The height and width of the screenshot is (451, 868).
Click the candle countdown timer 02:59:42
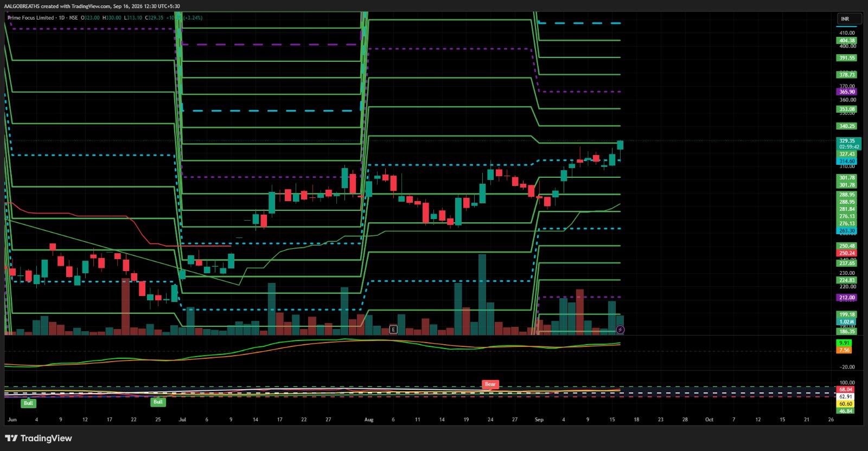tap(848, 147)
